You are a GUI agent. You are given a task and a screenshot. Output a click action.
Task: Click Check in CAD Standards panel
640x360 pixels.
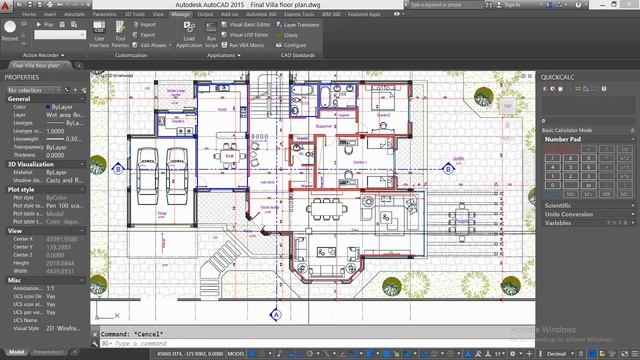click(x=287, y=35)
